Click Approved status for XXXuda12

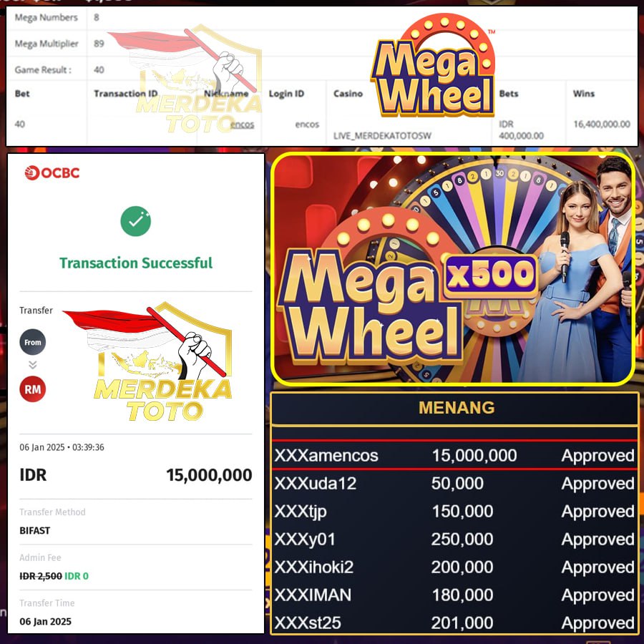(597, 484)
